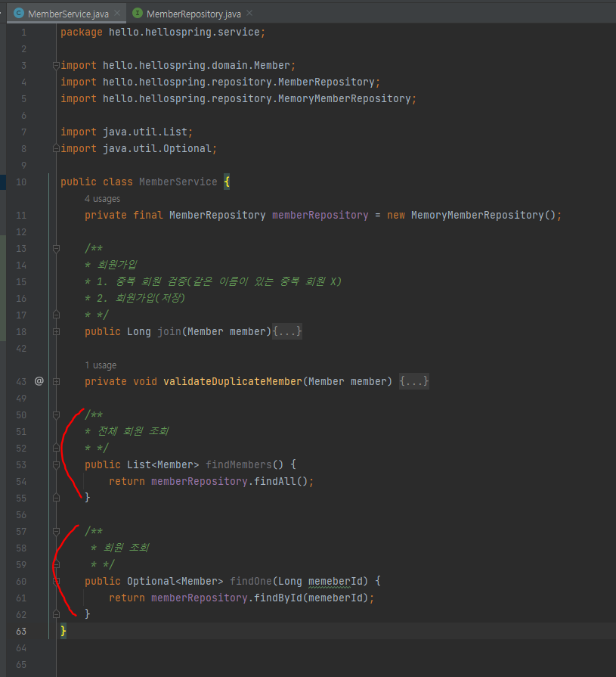Switch to the MemberService.java tab
Viewport: 616px width, 677px height.
pyautogui.click(x=68, y=14)
